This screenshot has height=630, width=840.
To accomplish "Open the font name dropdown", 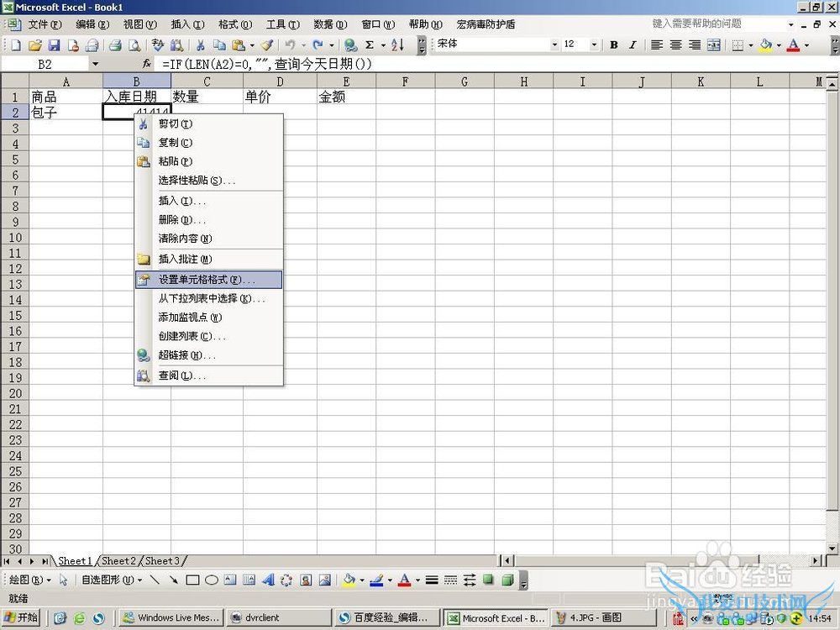I will [x=554, y=45].
